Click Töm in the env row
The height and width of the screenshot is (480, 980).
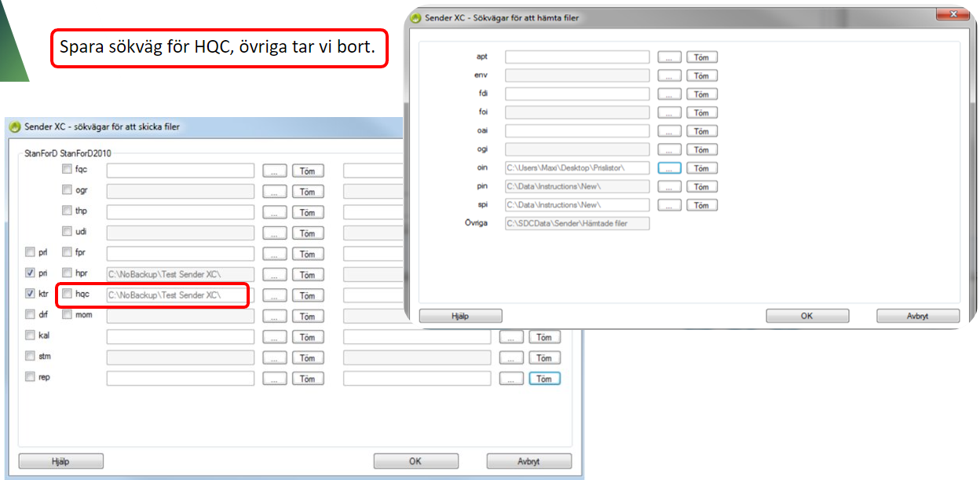pos(702,76)
